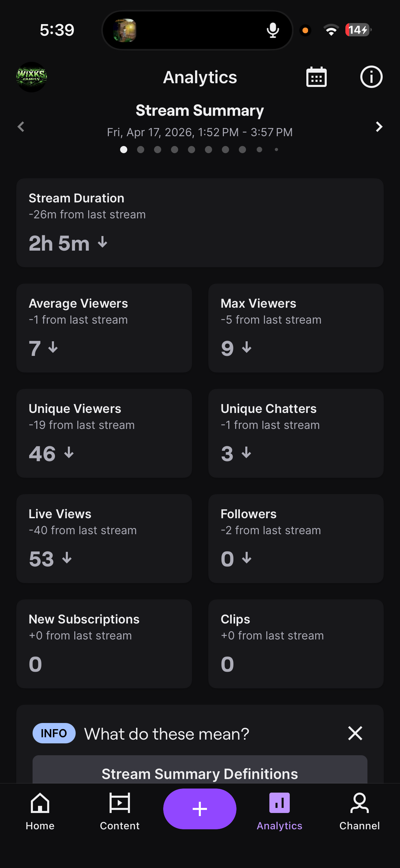
Task: Open the WIXKS channel profile avatar
Action: [x=32, y=77]
